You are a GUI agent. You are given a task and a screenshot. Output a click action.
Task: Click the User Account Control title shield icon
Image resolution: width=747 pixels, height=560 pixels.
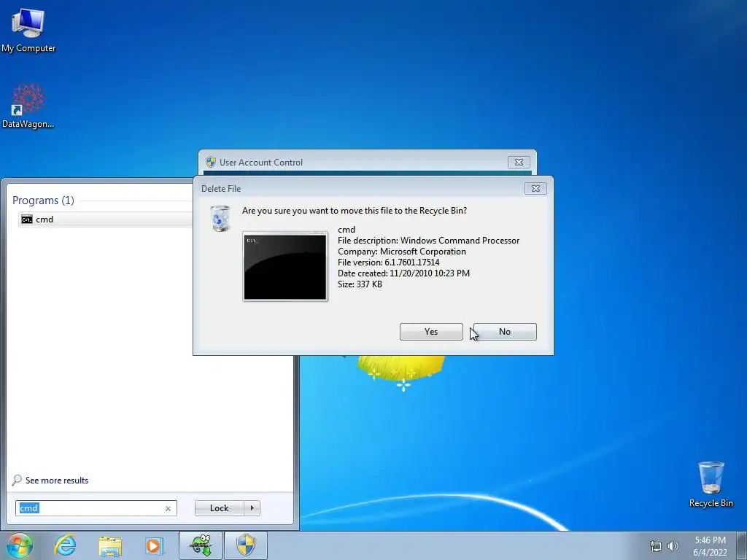coord(211,163)
